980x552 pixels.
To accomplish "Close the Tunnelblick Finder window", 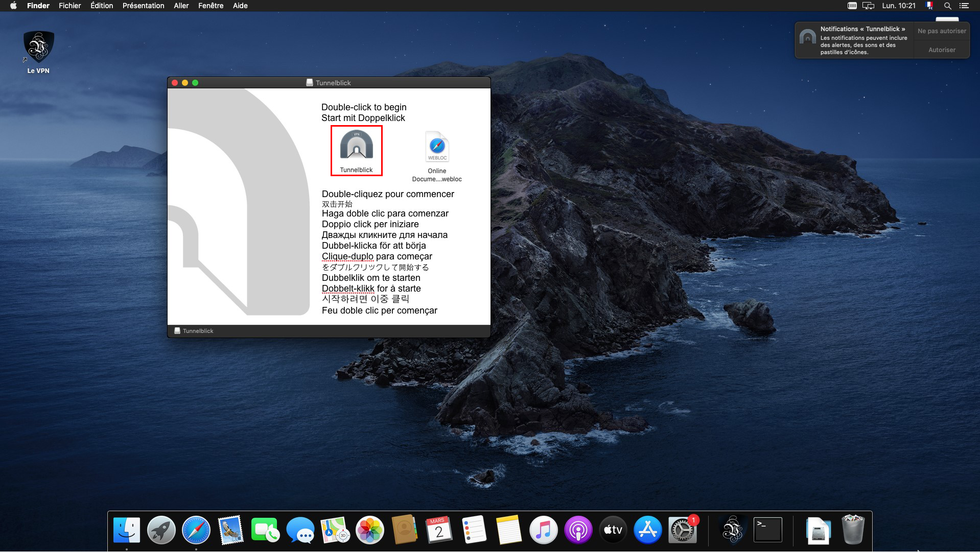I will [x=175, y=83].
